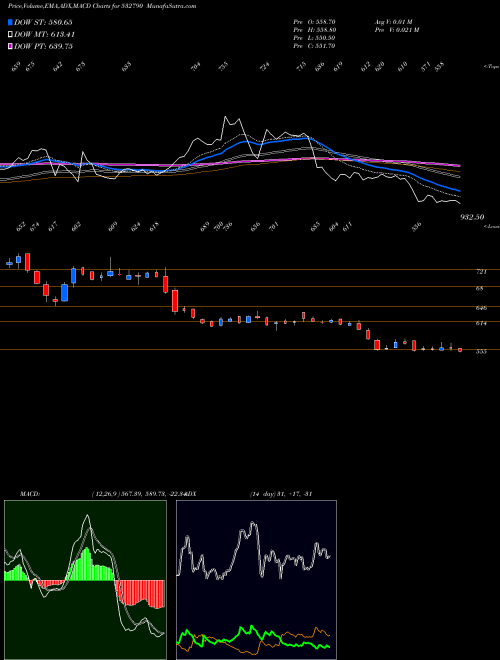Click the top price label 755

click(x=223, y=66)
